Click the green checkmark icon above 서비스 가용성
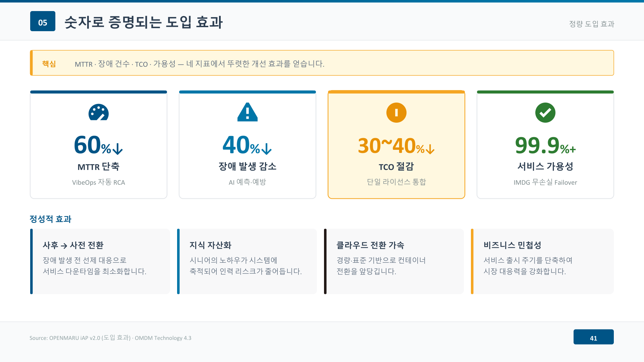This screenshot has width=644, height=362. tap(545, 113)
